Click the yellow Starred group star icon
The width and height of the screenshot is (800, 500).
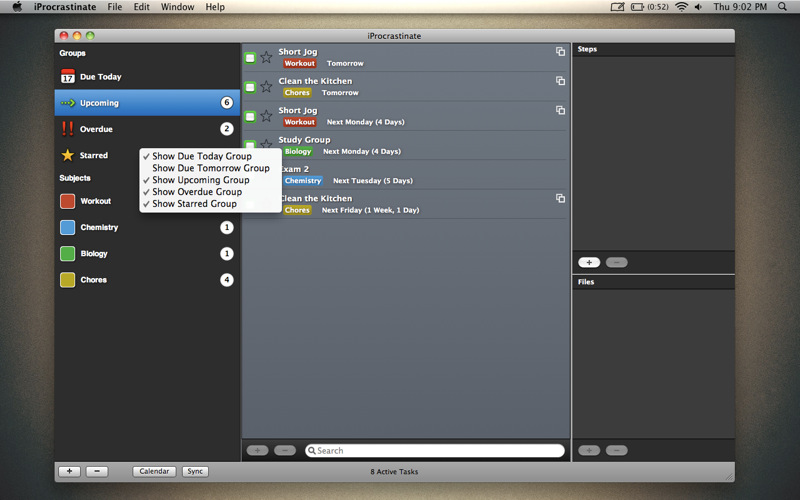67,155
